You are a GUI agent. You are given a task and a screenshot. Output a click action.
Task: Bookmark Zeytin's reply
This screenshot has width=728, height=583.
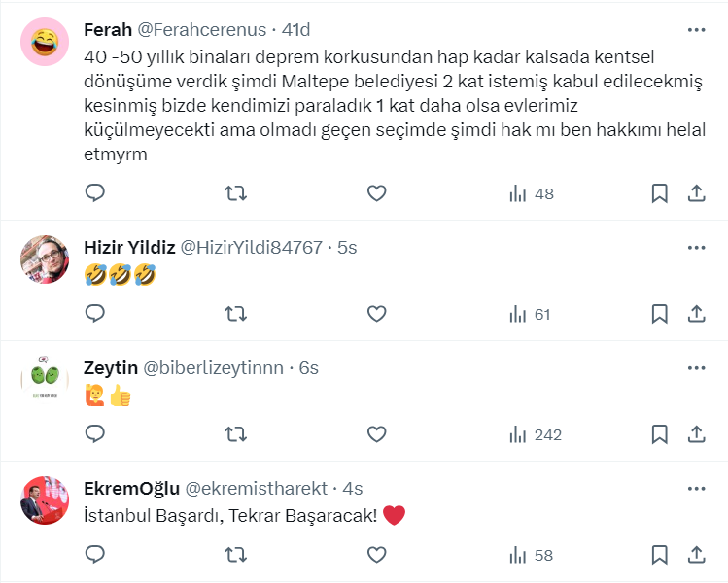coord(659,434)
